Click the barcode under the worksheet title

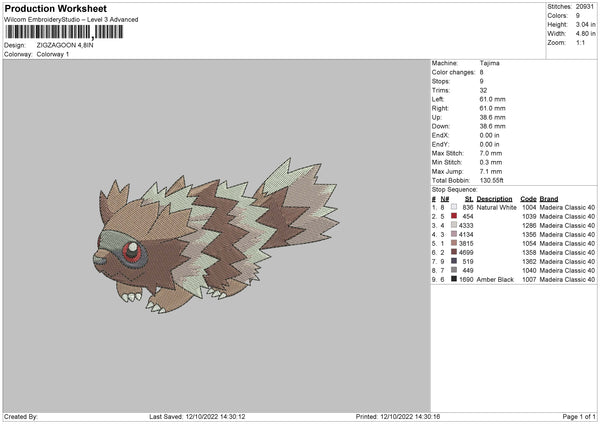(x=64, y=32)
